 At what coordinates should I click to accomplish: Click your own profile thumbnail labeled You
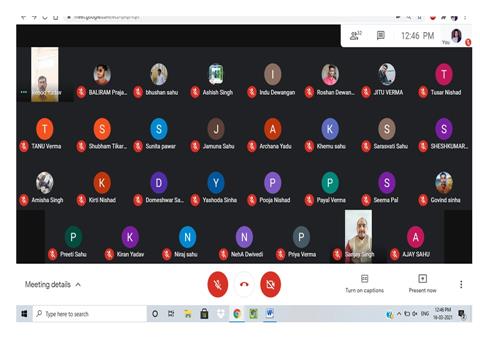click(x=456, y=36)
